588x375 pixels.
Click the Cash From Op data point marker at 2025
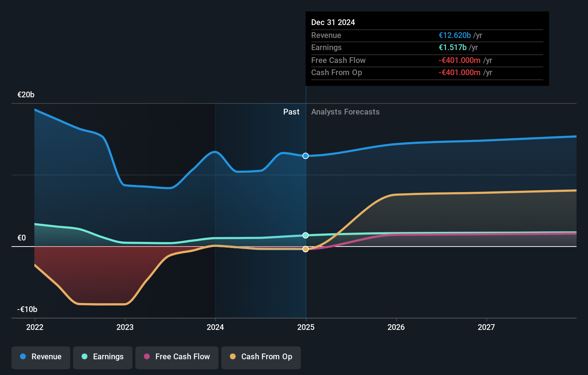coord(305,249)
